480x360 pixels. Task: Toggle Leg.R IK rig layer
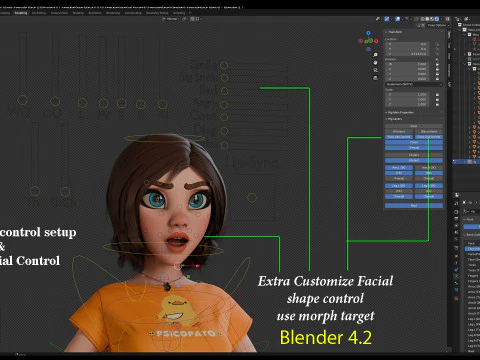429,186
